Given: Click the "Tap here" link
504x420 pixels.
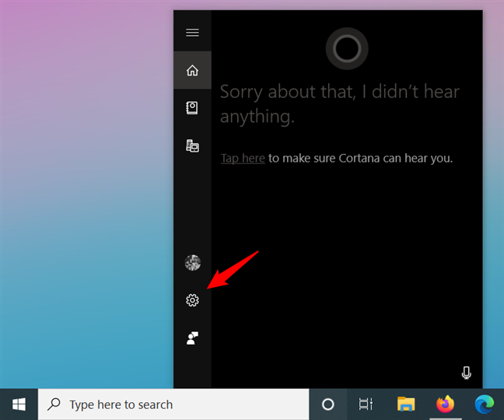Looking at the screenshot, I should pos(243,158).
